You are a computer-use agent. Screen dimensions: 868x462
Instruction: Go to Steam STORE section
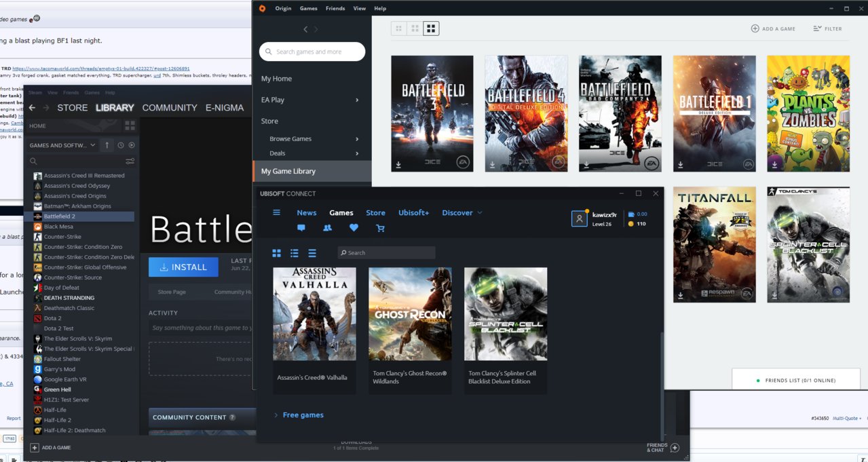point(73,108)
